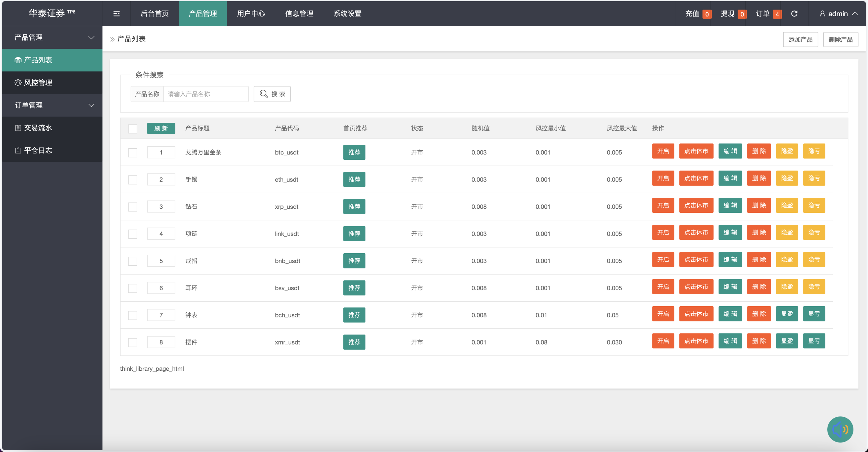Click the 添加产品 button

[x=800, y=39]
